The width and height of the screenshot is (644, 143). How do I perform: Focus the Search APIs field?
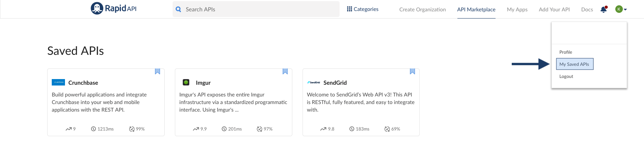pos(256,9)
